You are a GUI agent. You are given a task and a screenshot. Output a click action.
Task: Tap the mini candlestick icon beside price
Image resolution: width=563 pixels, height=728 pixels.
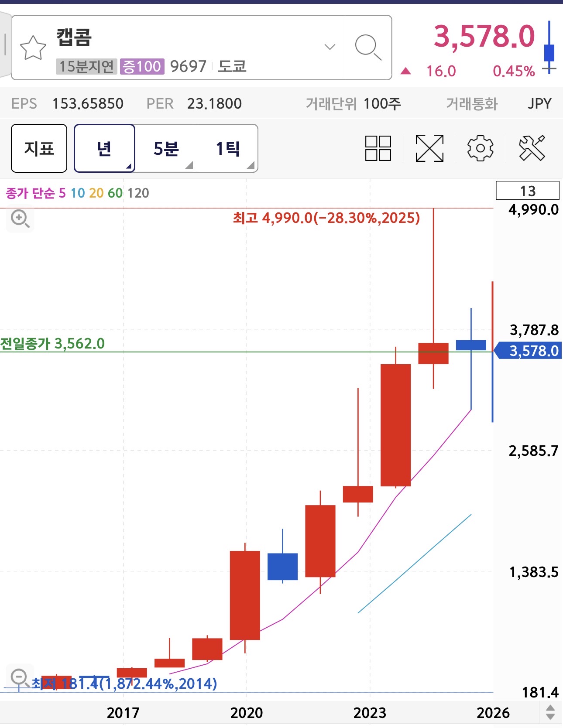coord(549,48)
